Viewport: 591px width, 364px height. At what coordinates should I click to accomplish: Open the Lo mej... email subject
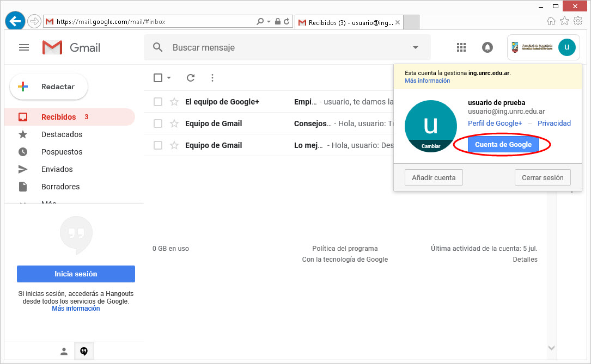(308, 145)
